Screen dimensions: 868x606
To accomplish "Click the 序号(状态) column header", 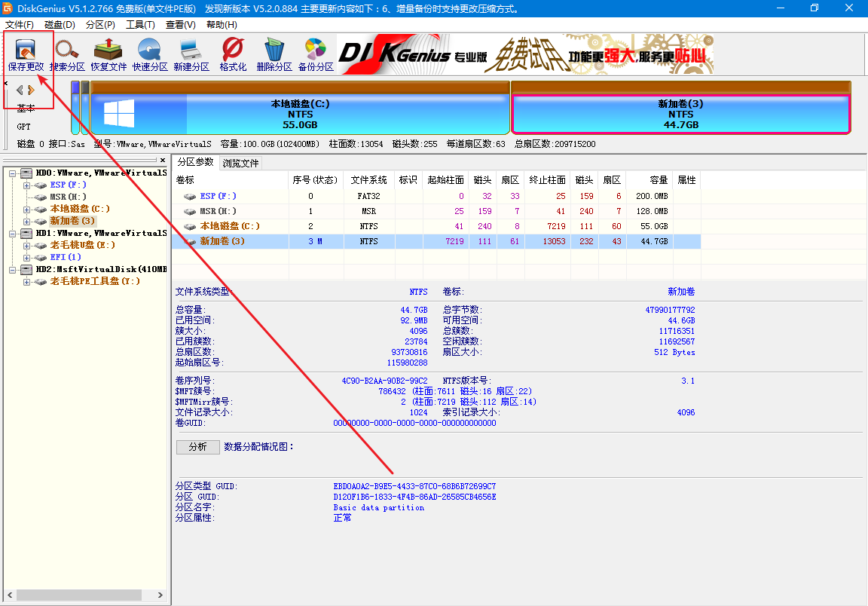I will [x=316, y=180].
